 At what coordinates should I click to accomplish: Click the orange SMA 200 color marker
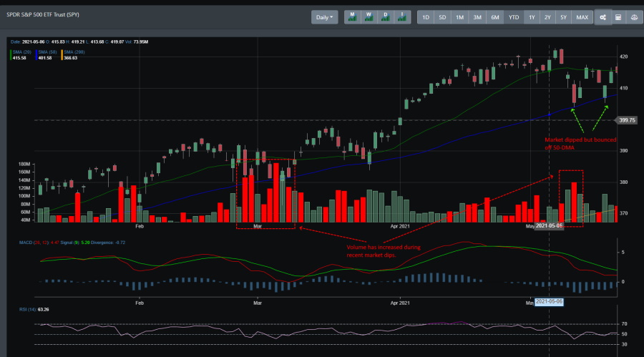[x=62, y=55]
